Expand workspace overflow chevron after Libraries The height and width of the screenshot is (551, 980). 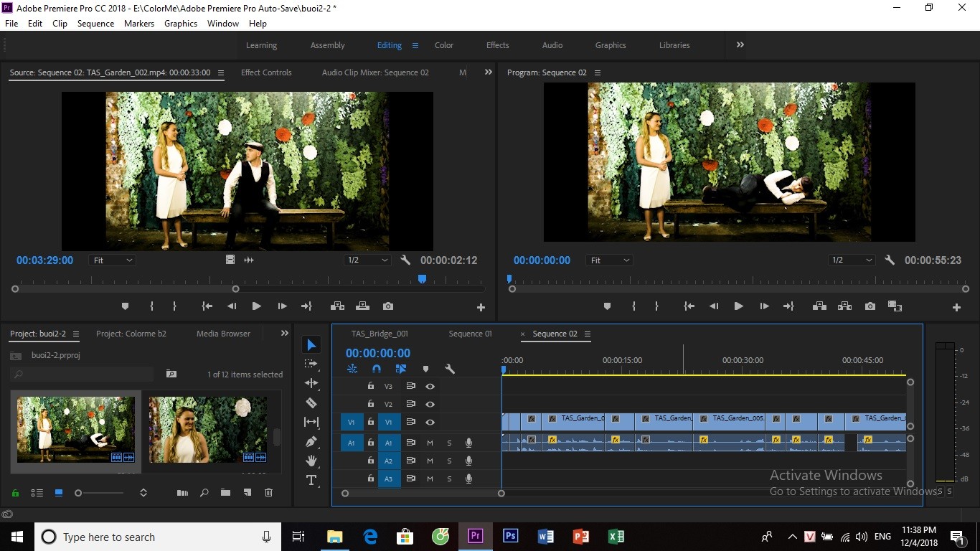pyautogui.click(x=740, y=44)
